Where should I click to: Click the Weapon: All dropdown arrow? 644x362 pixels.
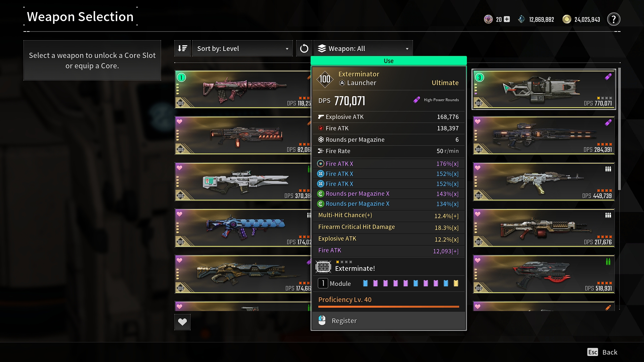[407, 49]
